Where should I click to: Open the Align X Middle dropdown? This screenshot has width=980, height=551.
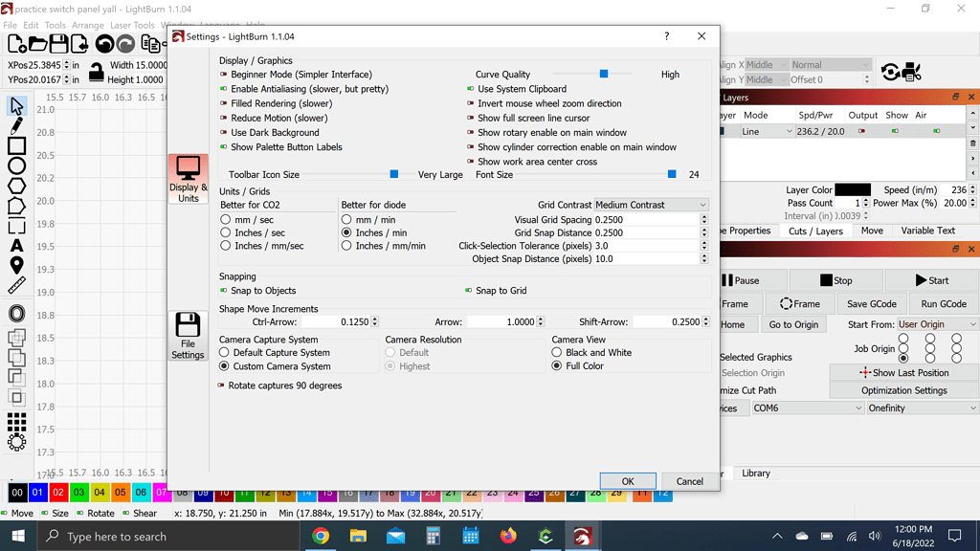tap(766, 65)
